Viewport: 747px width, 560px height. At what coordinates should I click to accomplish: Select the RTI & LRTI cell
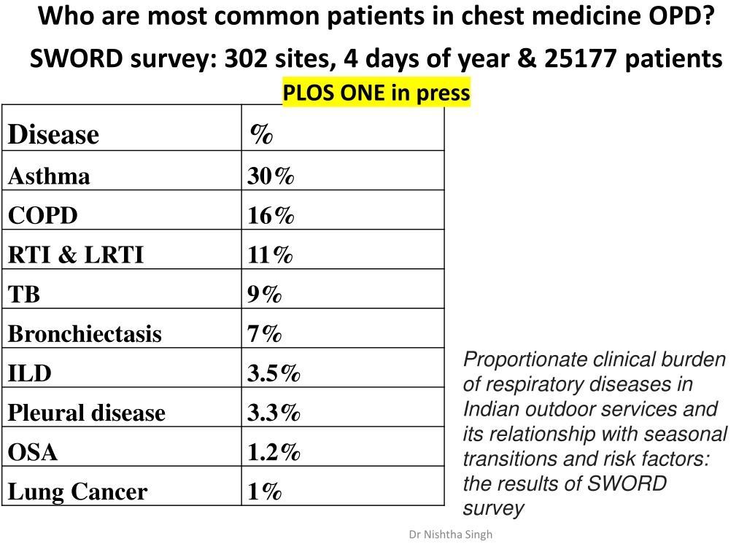pyautogui.click(x=122, y=250)
